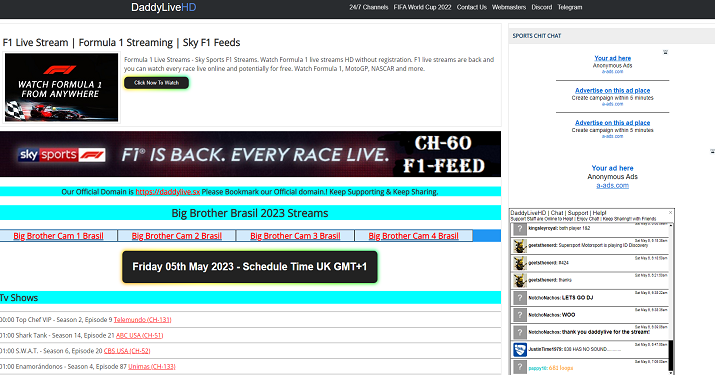Close the DaddyLiveHD chat widget

[670, 213]
